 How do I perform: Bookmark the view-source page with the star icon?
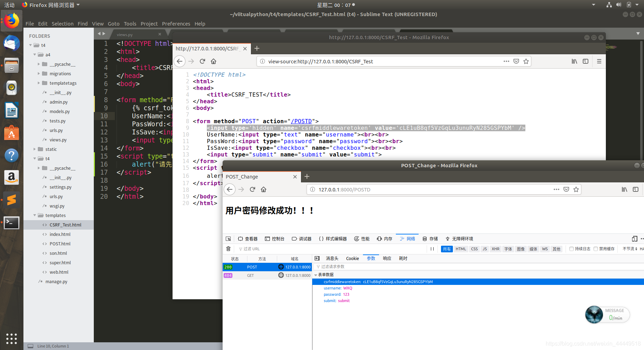point(526,61)
